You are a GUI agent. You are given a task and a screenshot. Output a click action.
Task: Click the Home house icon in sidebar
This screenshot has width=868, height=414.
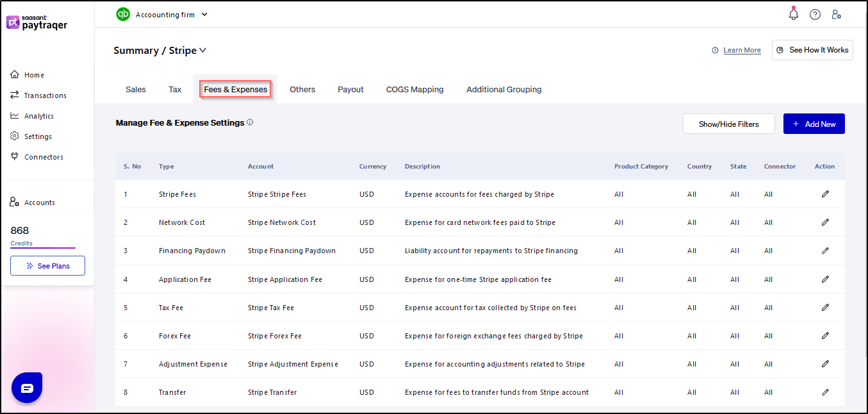pos(15,74)
